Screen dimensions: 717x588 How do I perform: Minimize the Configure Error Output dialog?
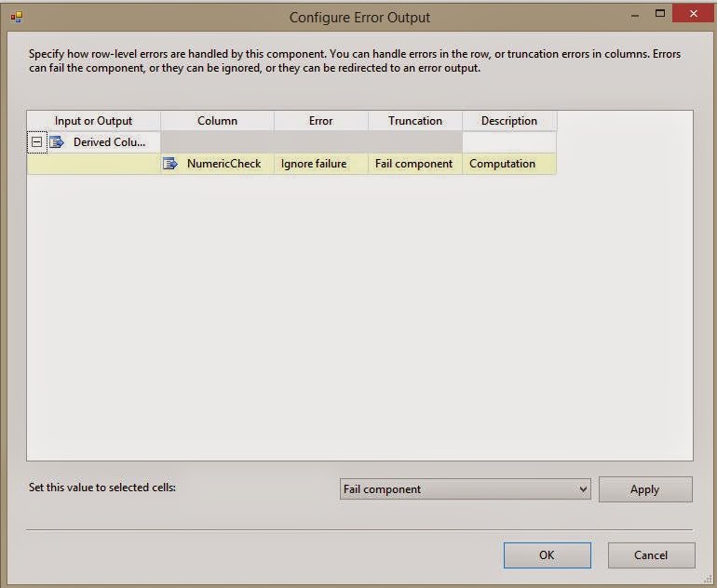pyautogui.click(x=635, y=15)
